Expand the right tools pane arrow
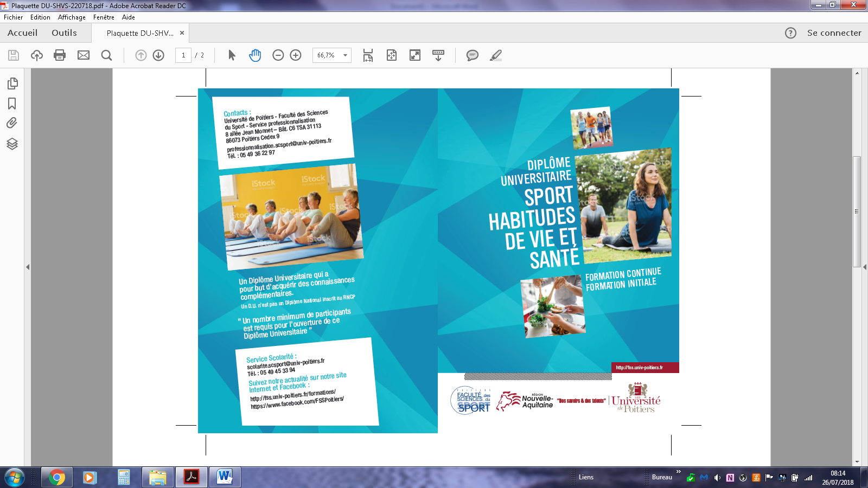 click(865, 267)
